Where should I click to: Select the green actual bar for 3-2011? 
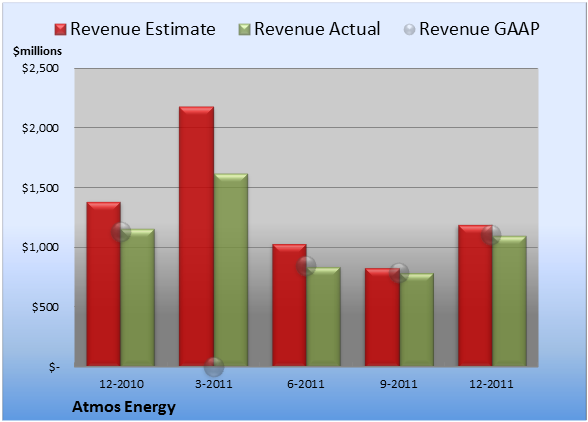(x=231, y=270)
